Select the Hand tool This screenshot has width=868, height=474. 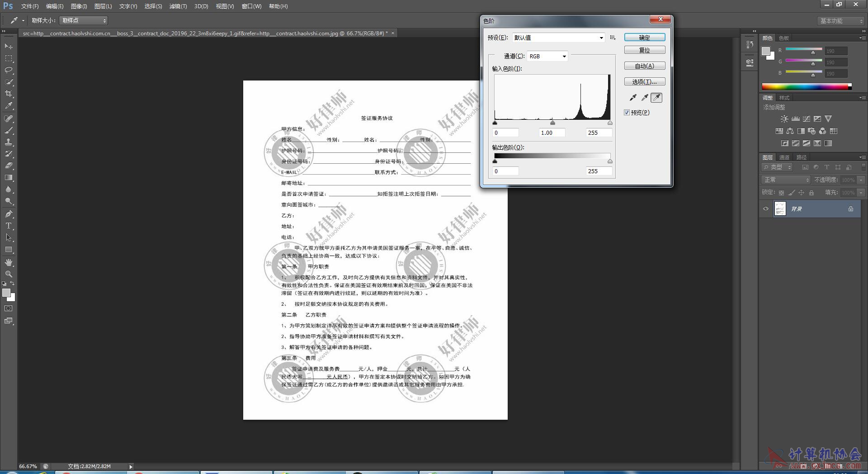coord(9,262)
